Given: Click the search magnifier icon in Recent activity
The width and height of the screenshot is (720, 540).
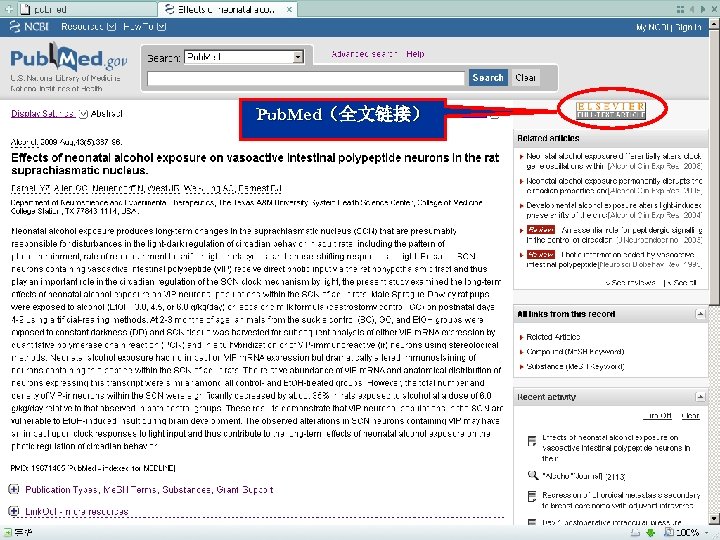Looking at the screenshot, I should click(532, 476).
